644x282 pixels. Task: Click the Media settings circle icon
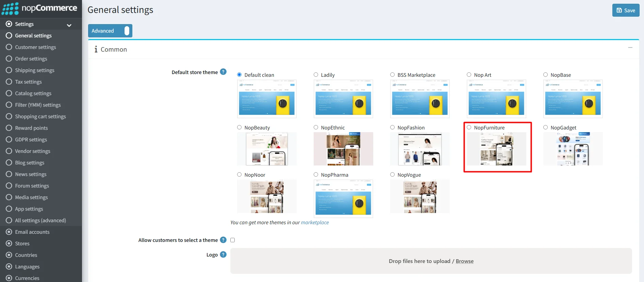pos(9,197)
